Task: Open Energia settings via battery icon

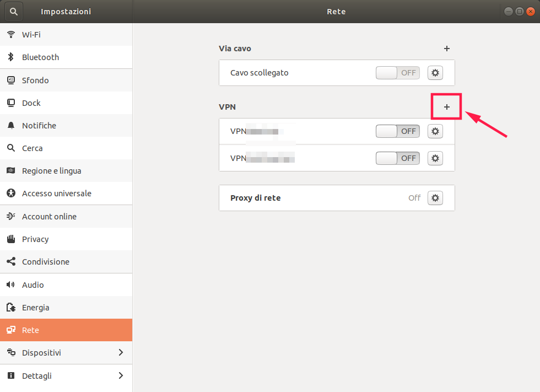Action: pyautogui.click(x=11, y=307)
